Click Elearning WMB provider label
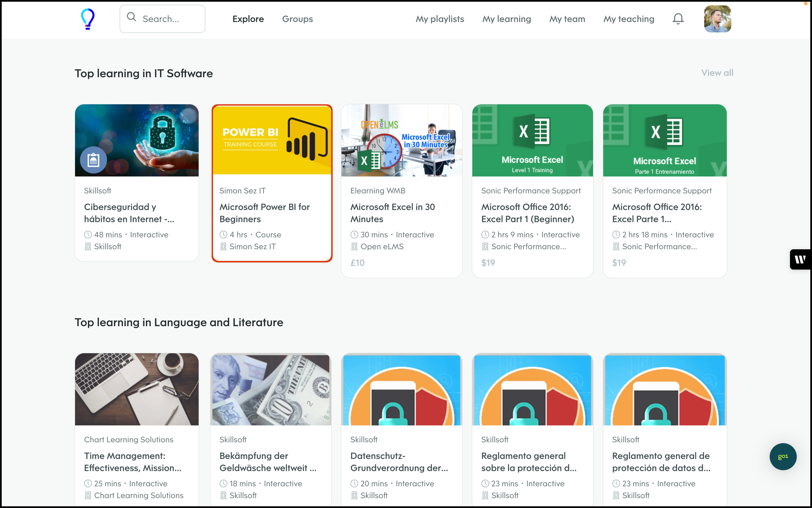This screenshot has height=508, width=812. [378, 191]
